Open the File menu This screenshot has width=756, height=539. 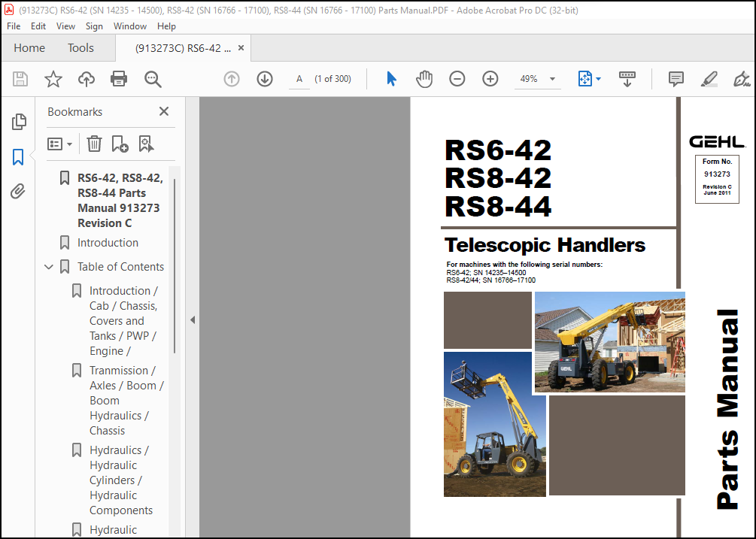(14, 26)
